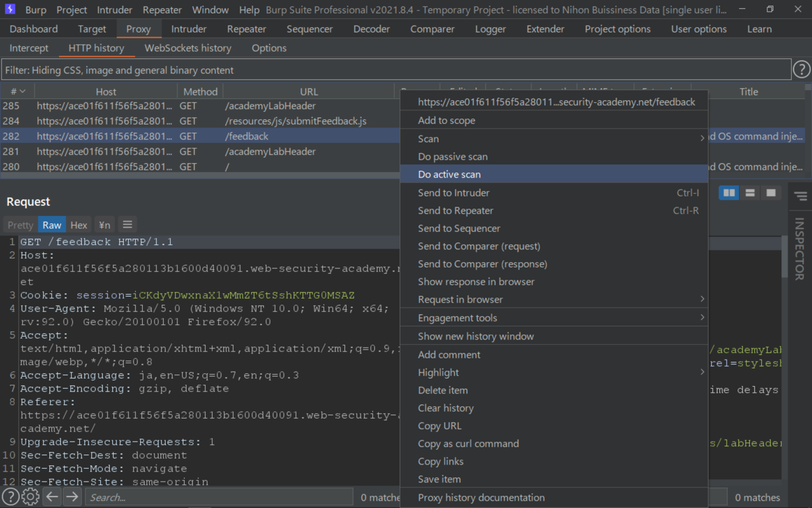Open the Decoder tab

point(371,29)
